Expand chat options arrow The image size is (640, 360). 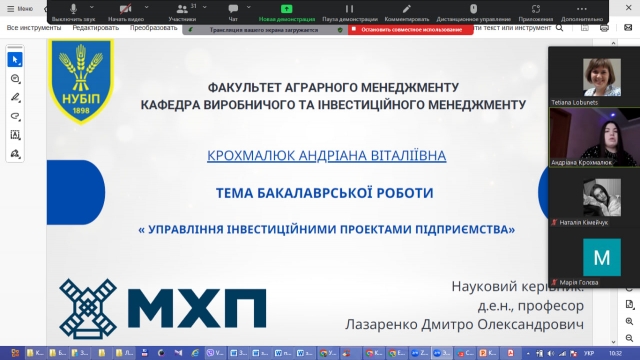(249, 7)
